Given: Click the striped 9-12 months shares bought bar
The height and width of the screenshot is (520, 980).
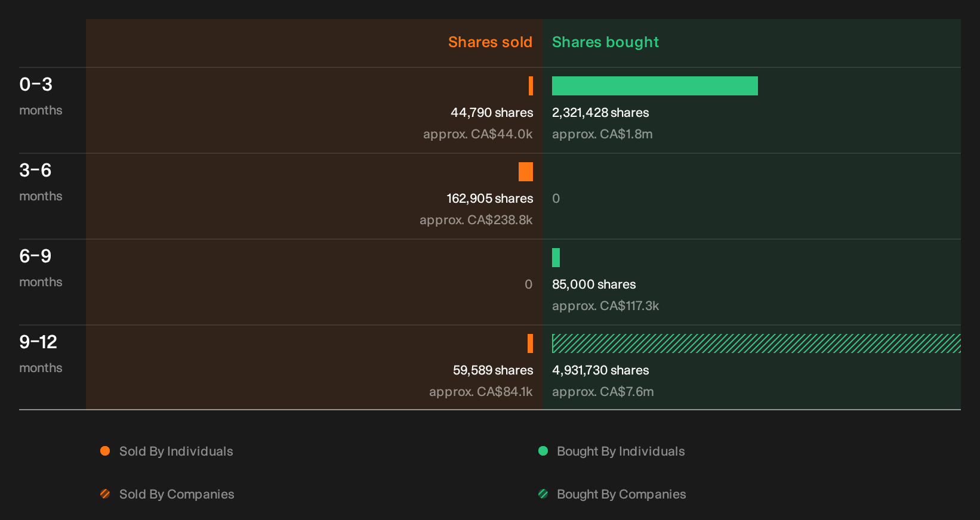Looking at the screenshot, I should pos(756,343).
